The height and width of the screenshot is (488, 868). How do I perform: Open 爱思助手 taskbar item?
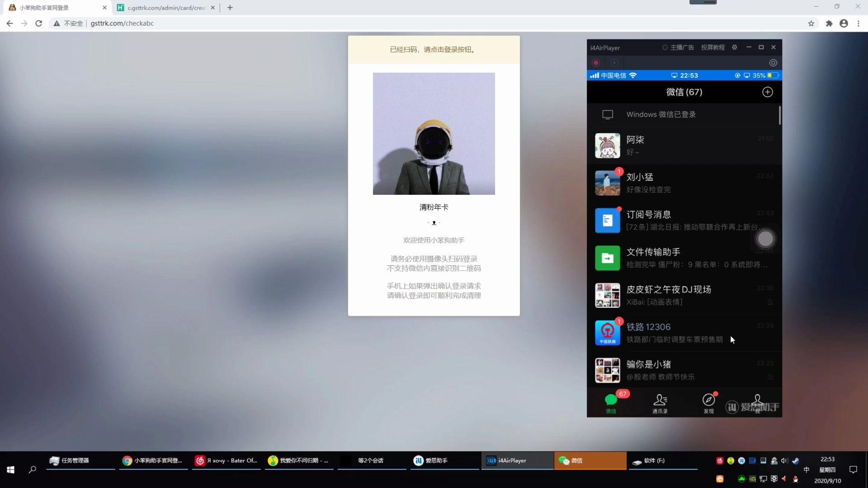point(445,460)
